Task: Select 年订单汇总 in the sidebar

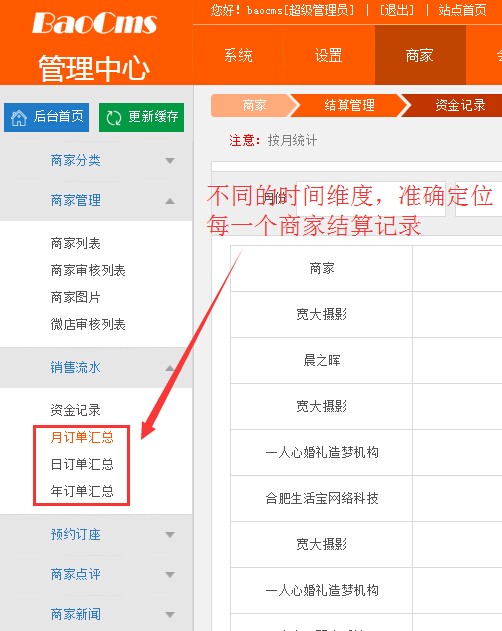Action: [x=82, y=491]
